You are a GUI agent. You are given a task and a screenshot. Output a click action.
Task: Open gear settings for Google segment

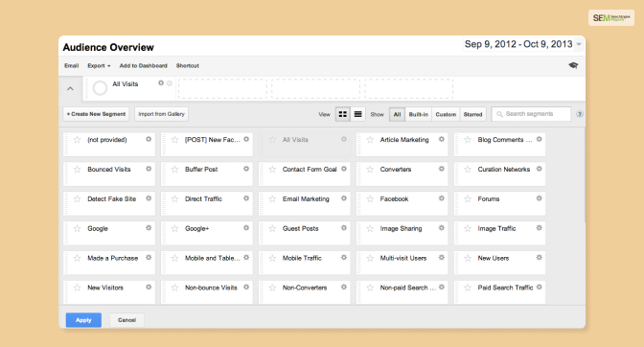point(149,228)
